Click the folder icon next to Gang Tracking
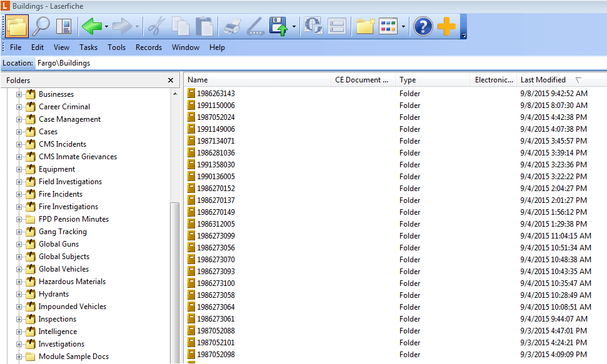Viewport: 607px width, 364px height. [31, 232]
